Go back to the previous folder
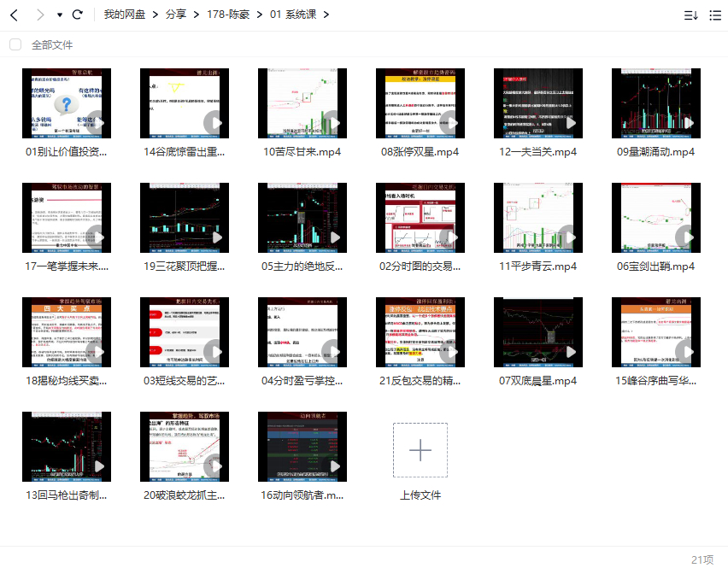 click(14, 15)
